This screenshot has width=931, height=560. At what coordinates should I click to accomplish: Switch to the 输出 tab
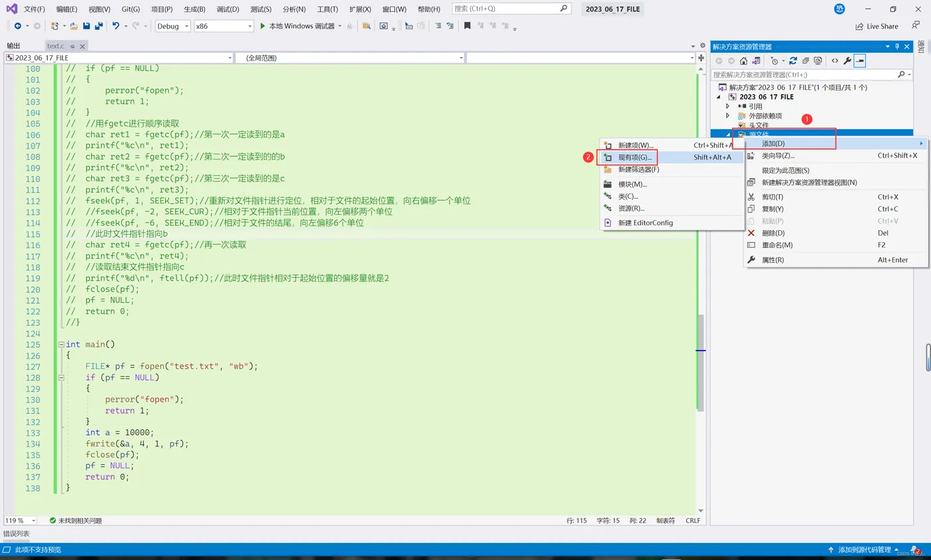13,46
